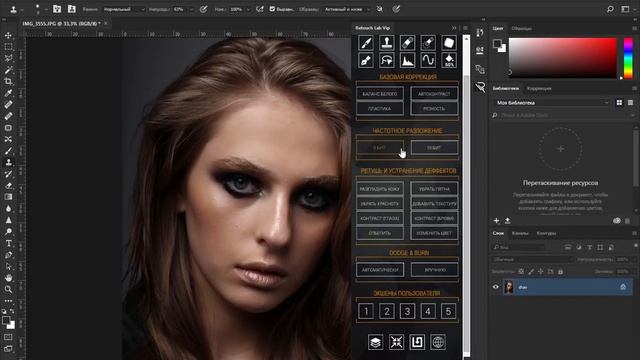Click the healing bandage icon in Retouch Lab

tap(407, 42)
